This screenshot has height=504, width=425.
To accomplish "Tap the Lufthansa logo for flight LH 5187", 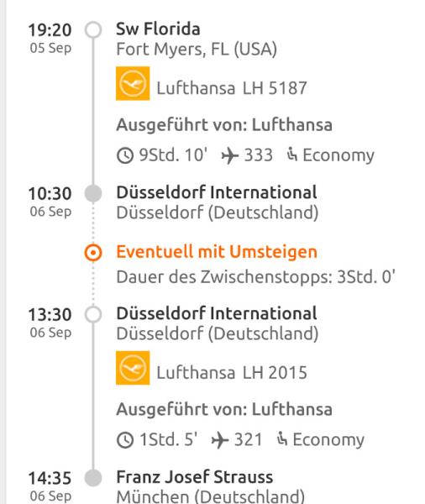I will (133, 83).
